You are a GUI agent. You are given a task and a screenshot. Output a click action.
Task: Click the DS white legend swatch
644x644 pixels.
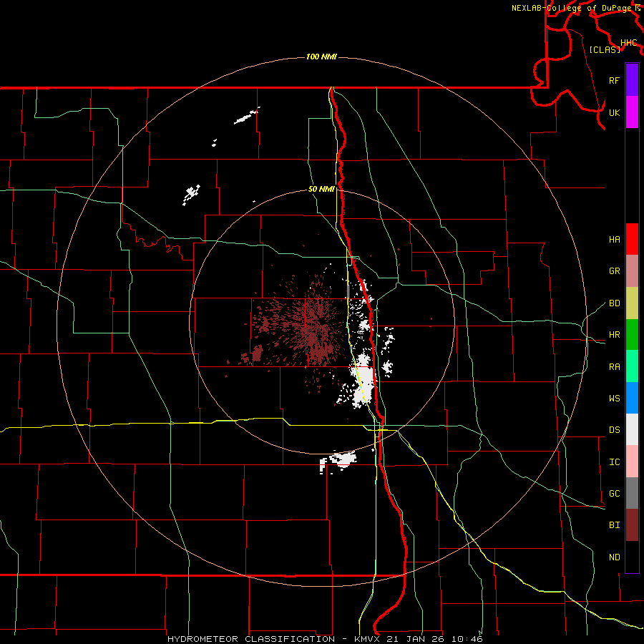tap(632, 429)
